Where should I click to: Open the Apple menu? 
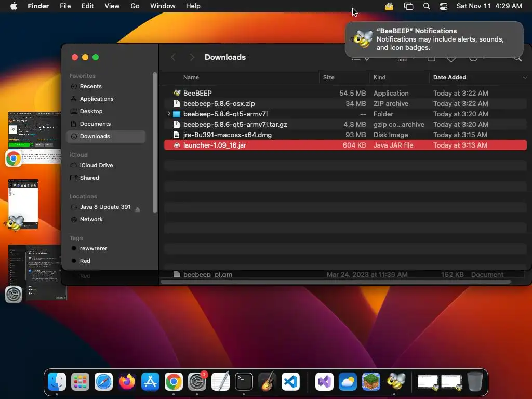pyautogui.click(x=14, y=6)
